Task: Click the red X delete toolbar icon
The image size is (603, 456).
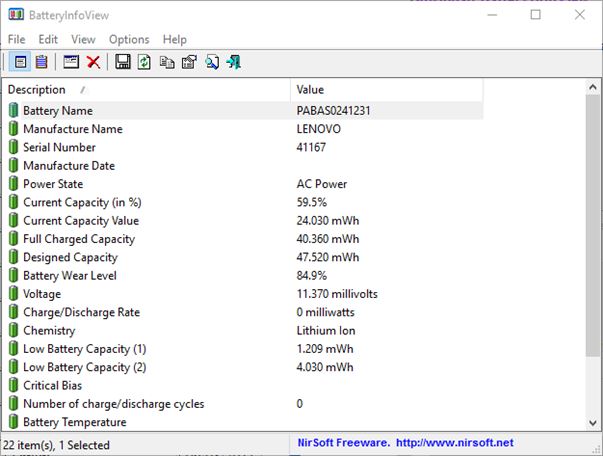Action: click(93, 62)
